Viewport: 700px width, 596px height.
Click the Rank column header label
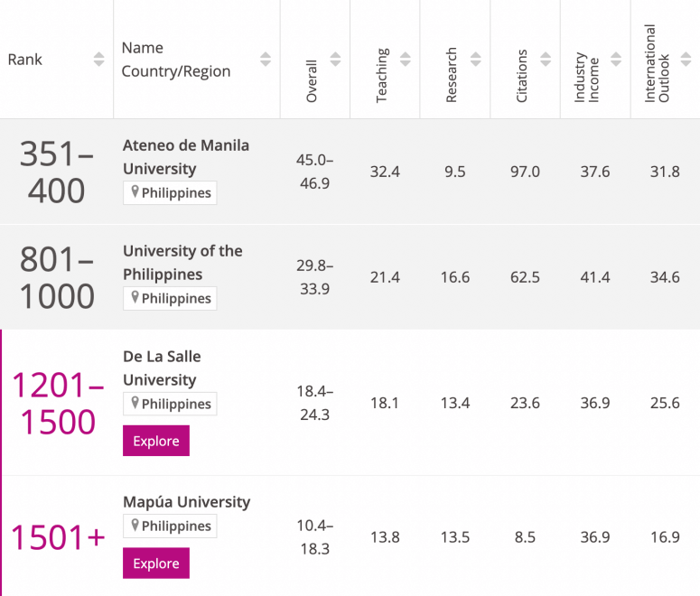(25, 60)
